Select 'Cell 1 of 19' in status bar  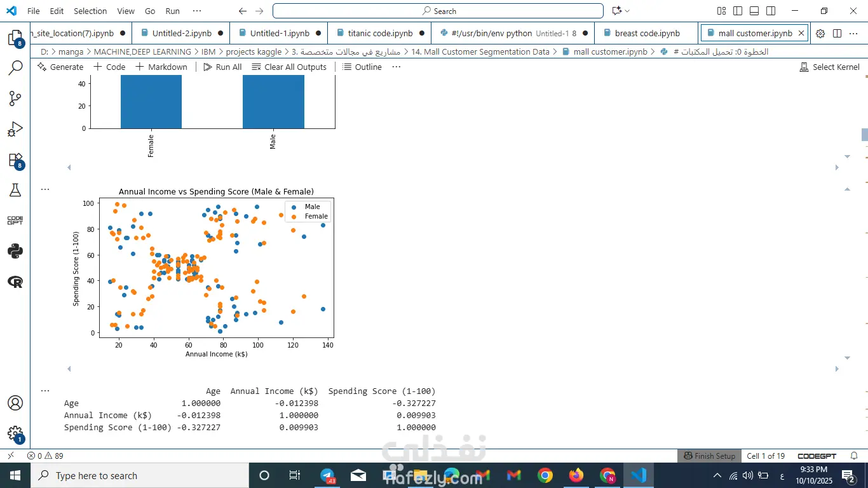pos(766,456)
